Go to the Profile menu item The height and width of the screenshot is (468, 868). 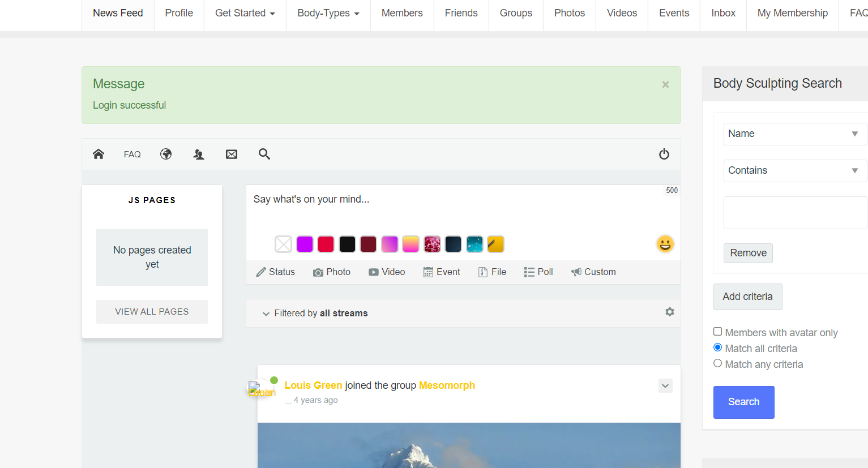(x=179, y=13)
